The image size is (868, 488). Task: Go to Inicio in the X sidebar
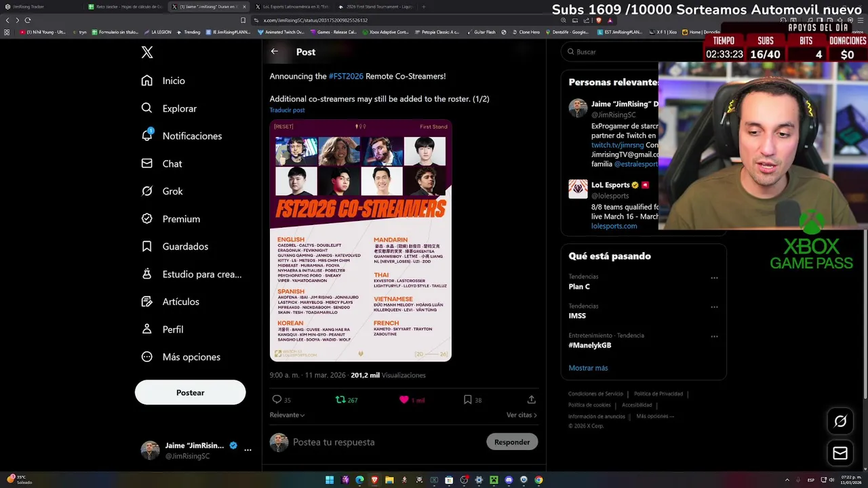[x=163, y=81]
